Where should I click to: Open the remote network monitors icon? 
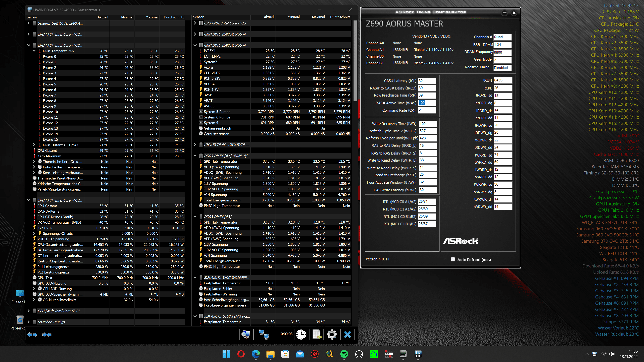(264, 334)
